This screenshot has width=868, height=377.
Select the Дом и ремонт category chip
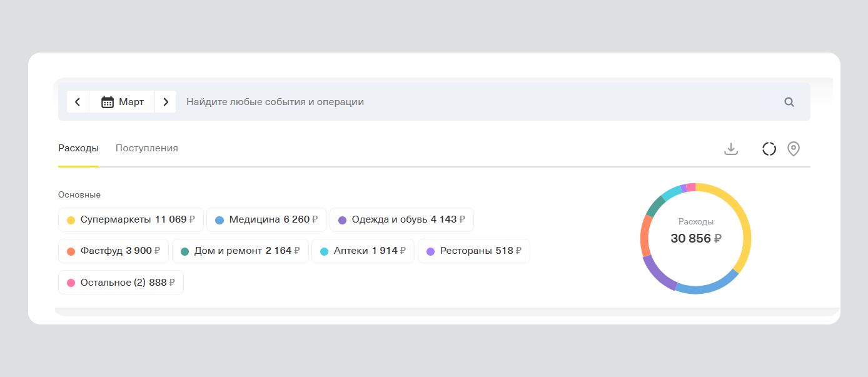(240, 251)
